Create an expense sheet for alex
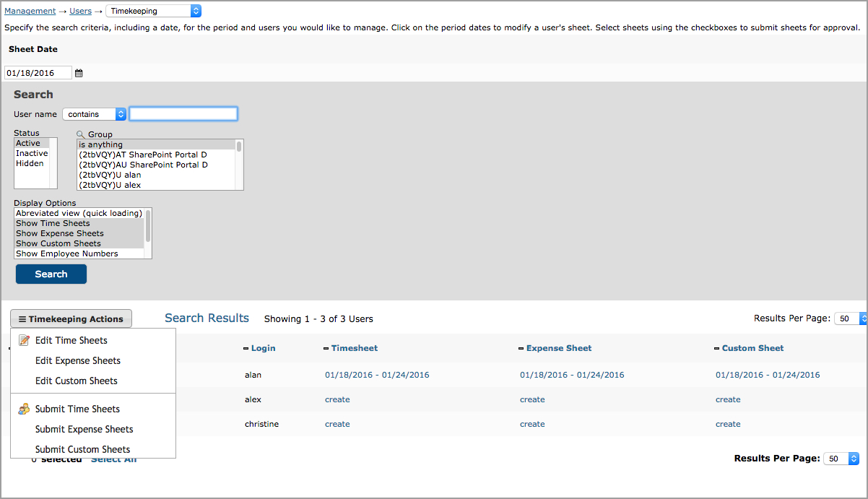Image resolution: width=868 pixels, height=499 pixels. (x=532, y=399)
